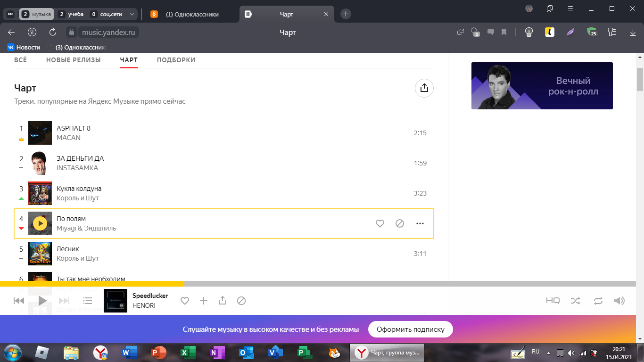
Task: Like the track По полям
Action: (380, 223)
